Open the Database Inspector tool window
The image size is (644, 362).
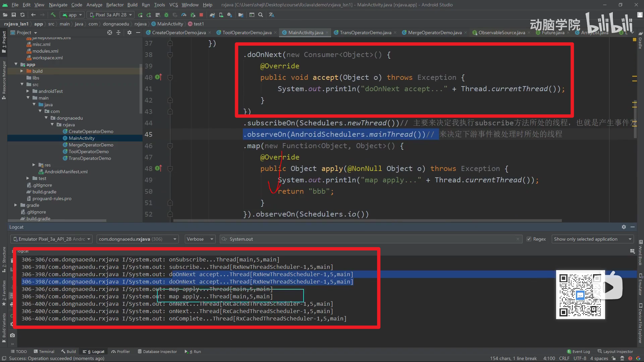(157, 352)
